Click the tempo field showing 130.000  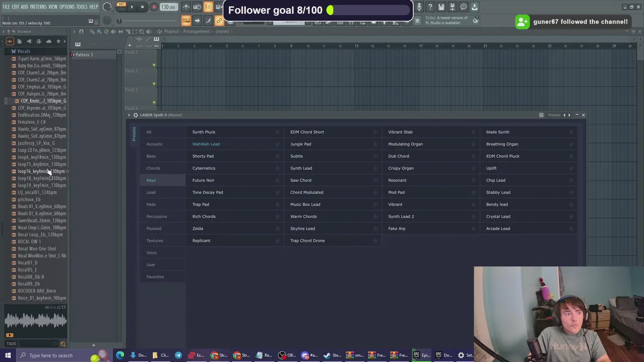(169, 7)
